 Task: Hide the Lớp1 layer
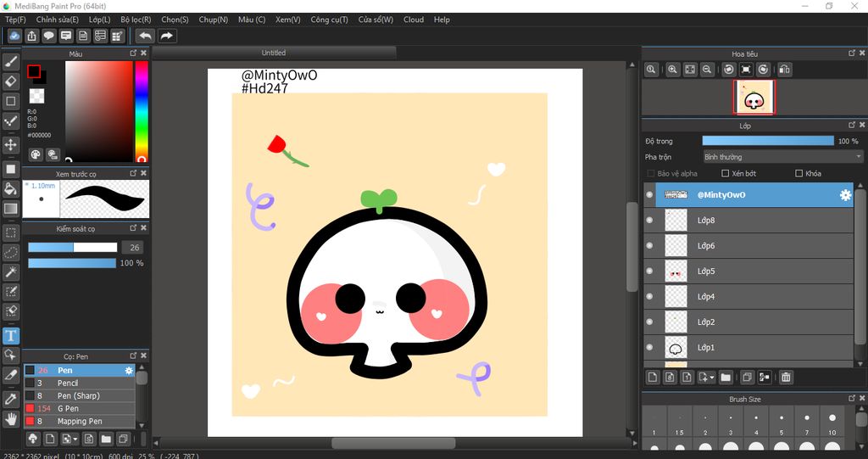pos(649,348)
